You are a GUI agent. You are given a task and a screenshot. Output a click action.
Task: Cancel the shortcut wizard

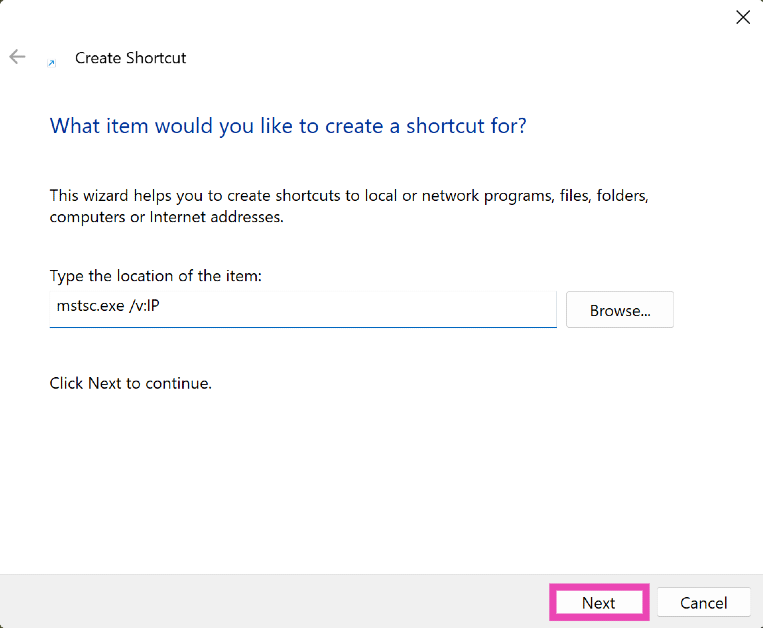click(x=703, y=603)
